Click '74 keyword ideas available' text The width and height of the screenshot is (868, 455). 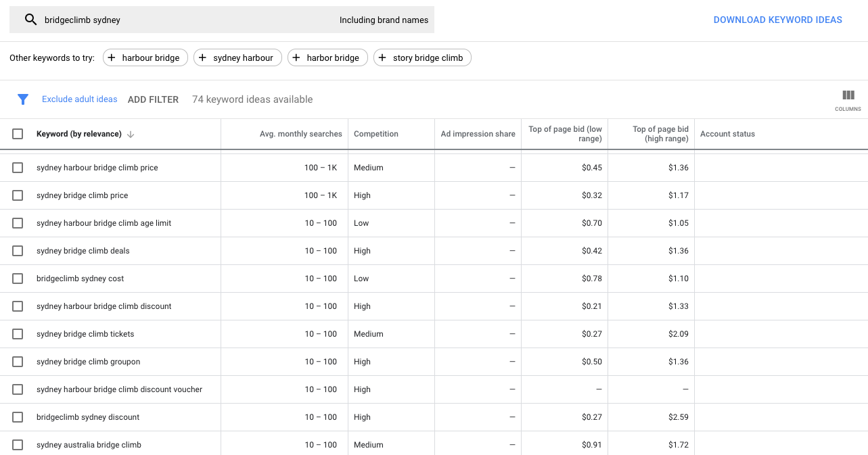click(x=252, y=99)
